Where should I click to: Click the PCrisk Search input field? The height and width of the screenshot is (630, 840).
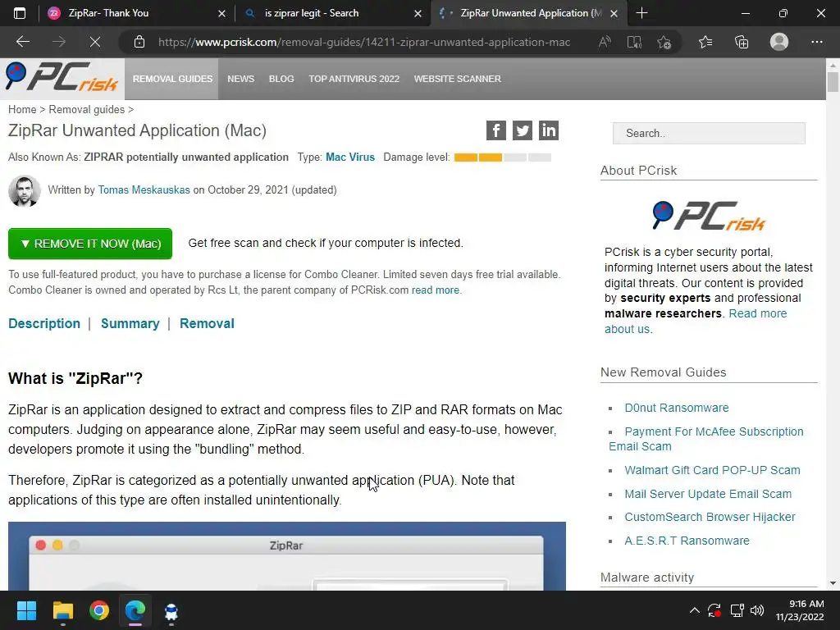[x=709, y=134]
